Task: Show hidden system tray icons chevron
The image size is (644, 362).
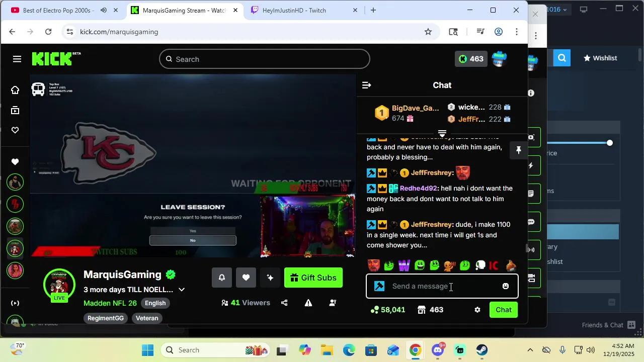Action: tap(530, 350)
